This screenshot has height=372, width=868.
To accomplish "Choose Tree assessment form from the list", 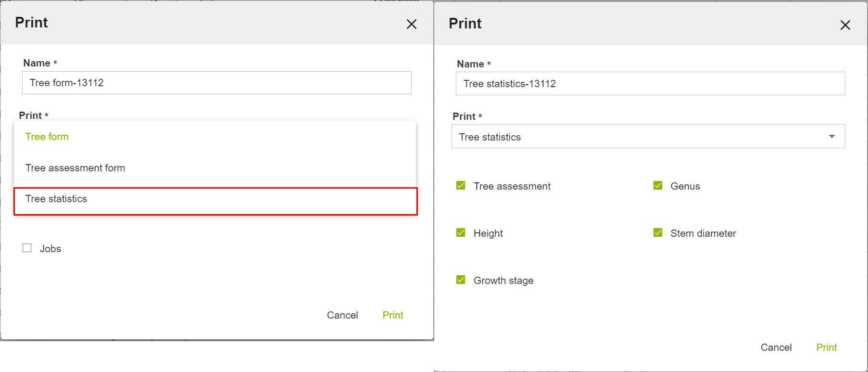I will click(75, 168).
